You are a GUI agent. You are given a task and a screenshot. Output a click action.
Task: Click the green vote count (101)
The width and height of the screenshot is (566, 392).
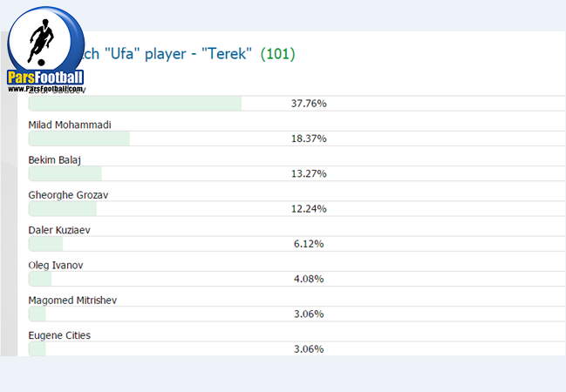(277, 54)
